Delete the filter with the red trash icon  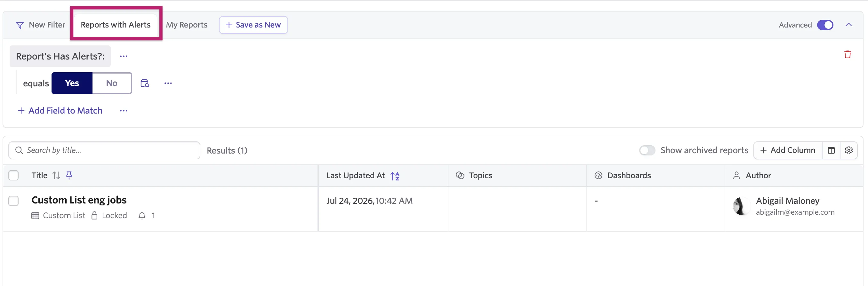pyautogui.click(x=848, y=55)
